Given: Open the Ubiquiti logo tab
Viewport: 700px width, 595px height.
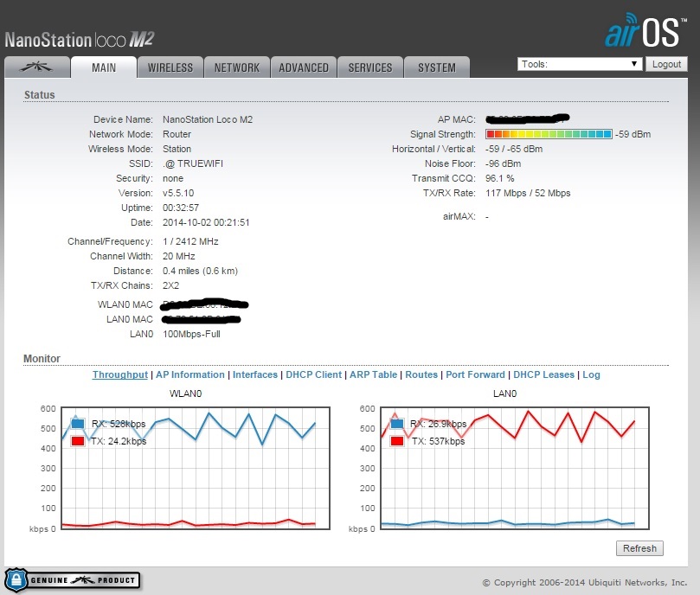Looking at the screenshot, I should [x=37, y=67].
